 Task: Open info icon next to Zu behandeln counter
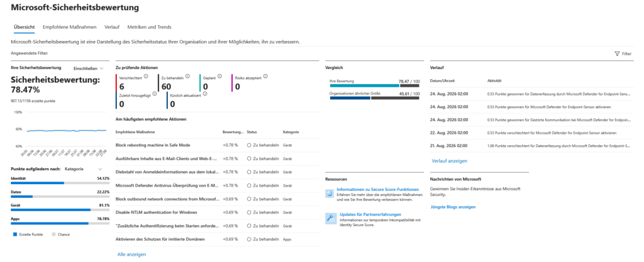187,76
